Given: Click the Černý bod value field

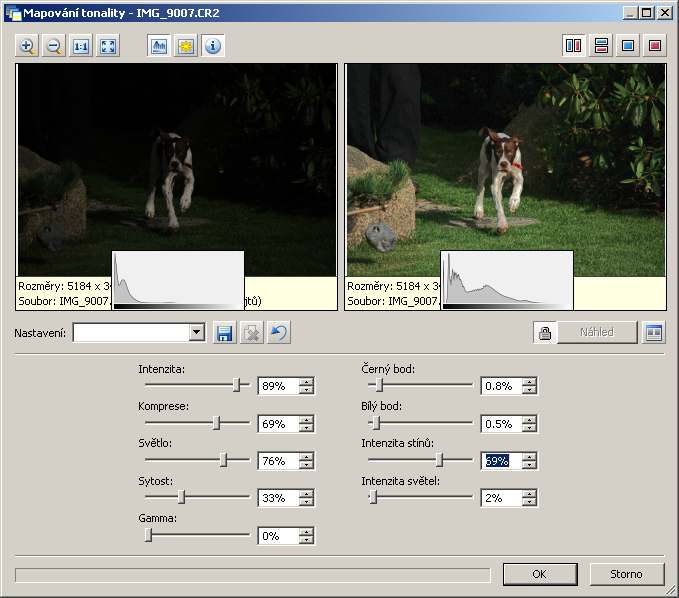Looking at the screenshot, I should 500,386.
